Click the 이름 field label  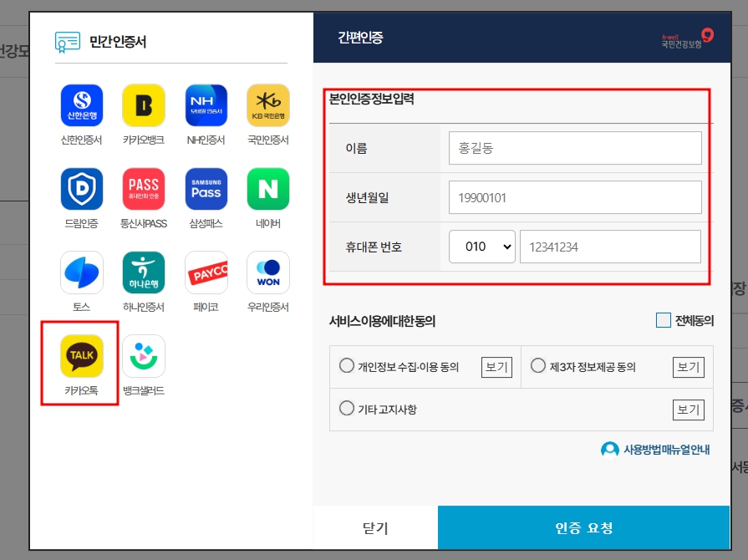pos(356,148)
